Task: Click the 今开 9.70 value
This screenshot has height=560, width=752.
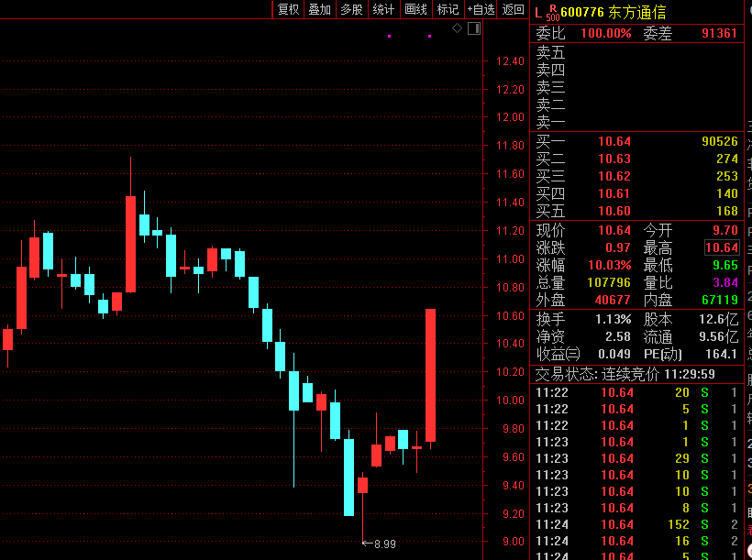Action: click(725, 230)
